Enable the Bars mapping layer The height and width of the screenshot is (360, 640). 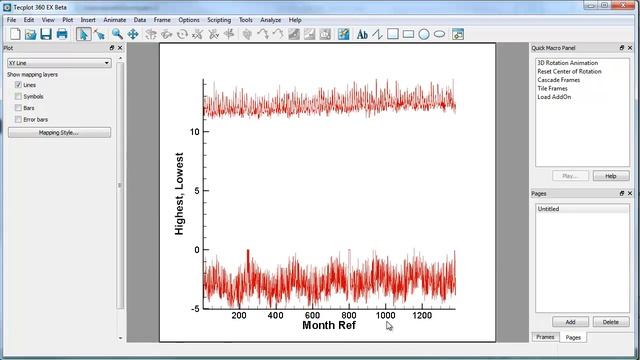(18, 108)
